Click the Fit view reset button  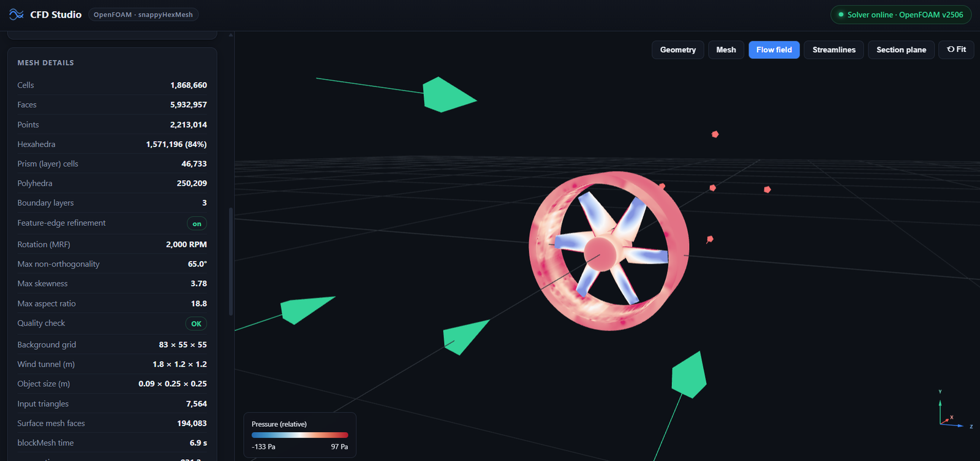click(x=956, y=50)
